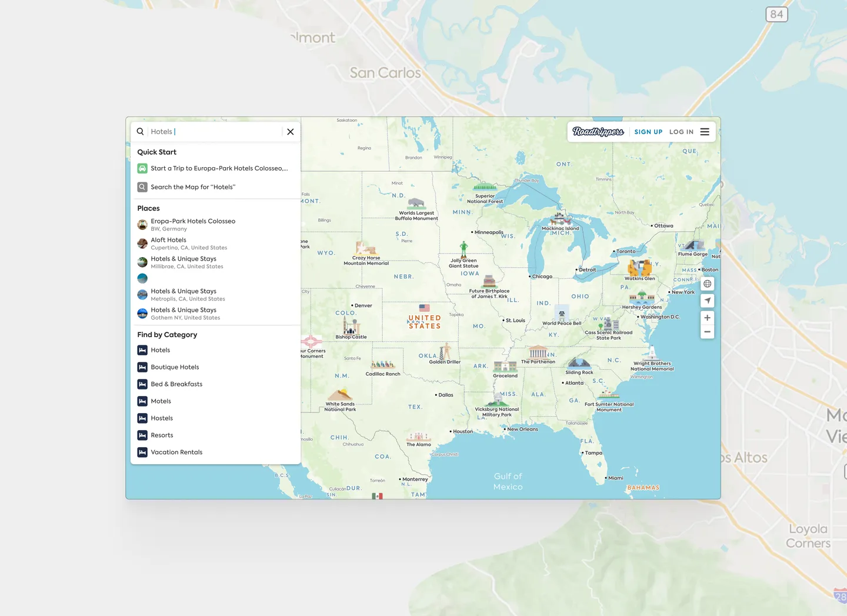The height and width of the screenshot is (616, 847).
Task: Click the Chicago city label
Action: click(541, 277)
